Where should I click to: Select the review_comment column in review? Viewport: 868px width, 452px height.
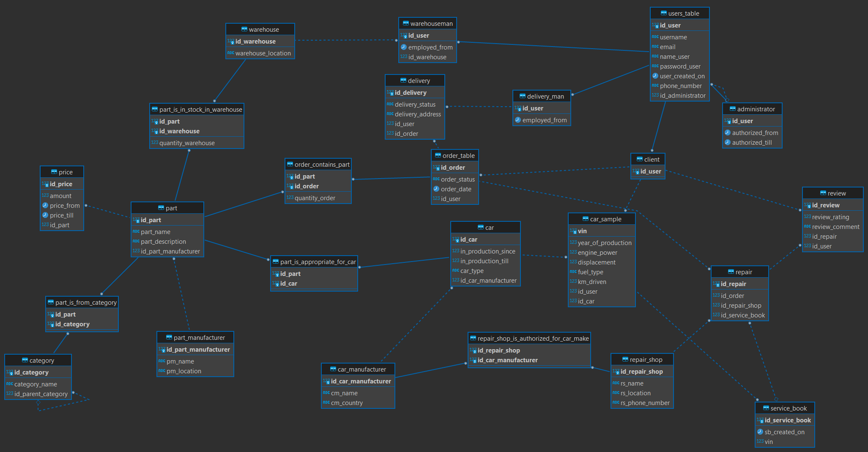pos(835,227)
